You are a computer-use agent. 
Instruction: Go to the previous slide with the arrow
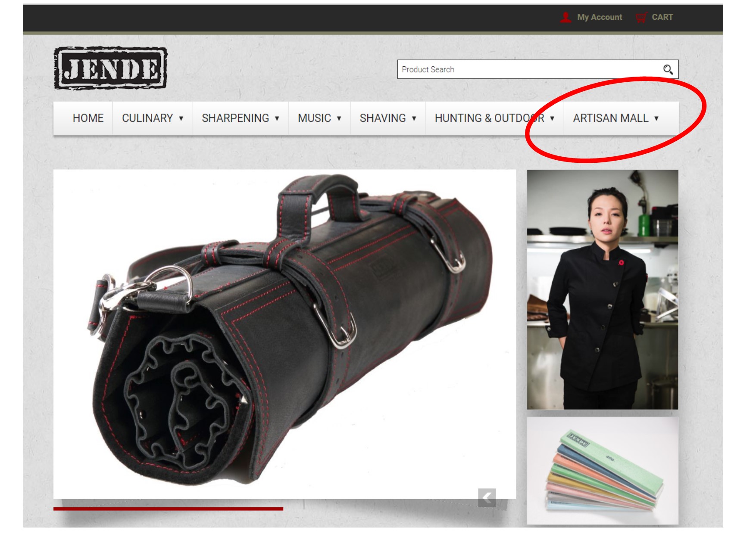point(487,498)
